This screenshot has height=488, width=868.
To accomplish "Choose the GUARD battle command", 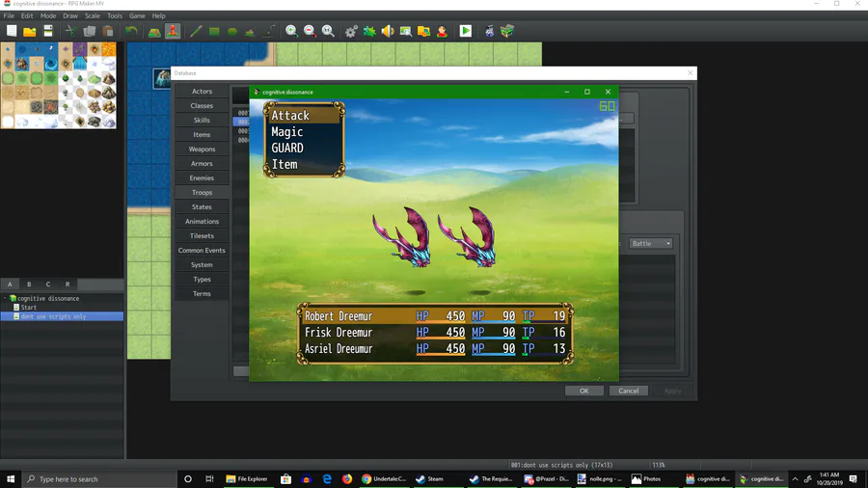I will pyautogui.click(x=304, y=148).
